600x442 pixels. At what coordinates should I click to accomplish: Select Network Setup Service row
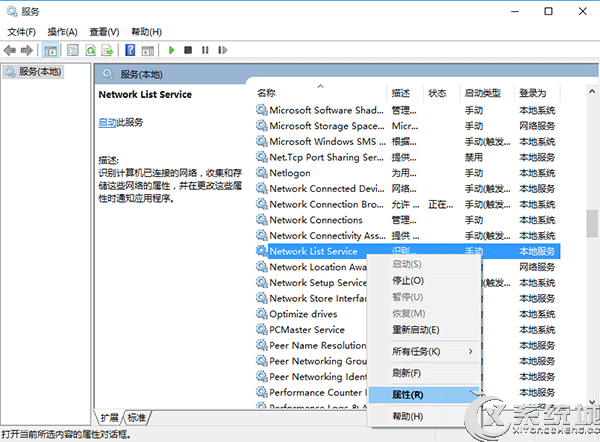point(311,282)
